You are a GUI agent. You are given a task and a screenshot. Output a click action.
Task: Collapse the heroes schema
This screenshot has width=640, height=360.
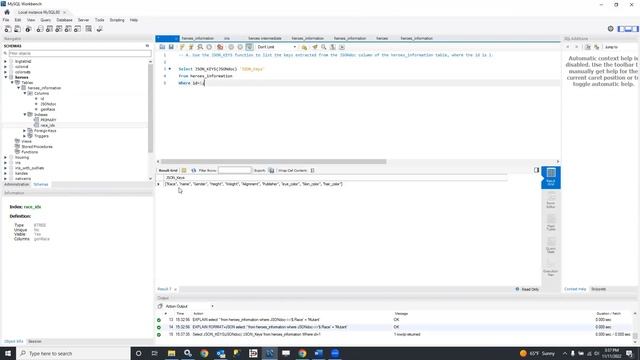[6, 77]
